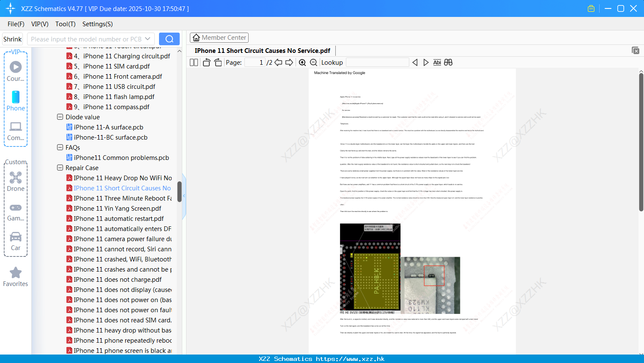The width and height of the screenshot is (644, 363).
Task: Open the Car category icon
Action: (16, 236)
